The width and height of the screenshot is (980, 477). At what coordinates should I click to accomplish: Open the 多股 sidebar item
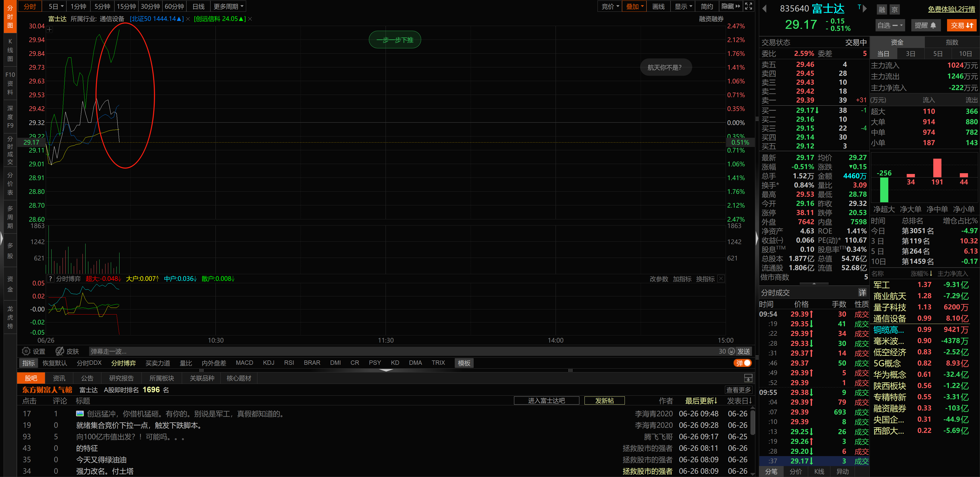pos(10,250)
